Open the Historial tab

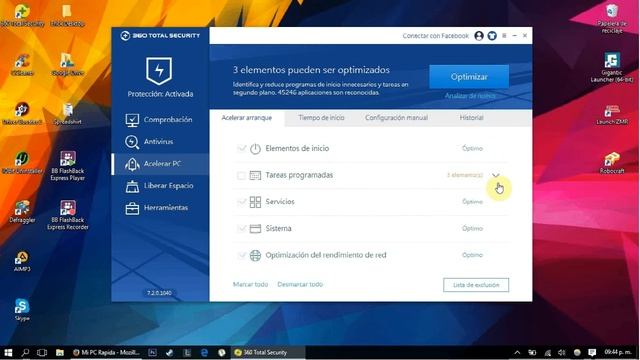471,118
